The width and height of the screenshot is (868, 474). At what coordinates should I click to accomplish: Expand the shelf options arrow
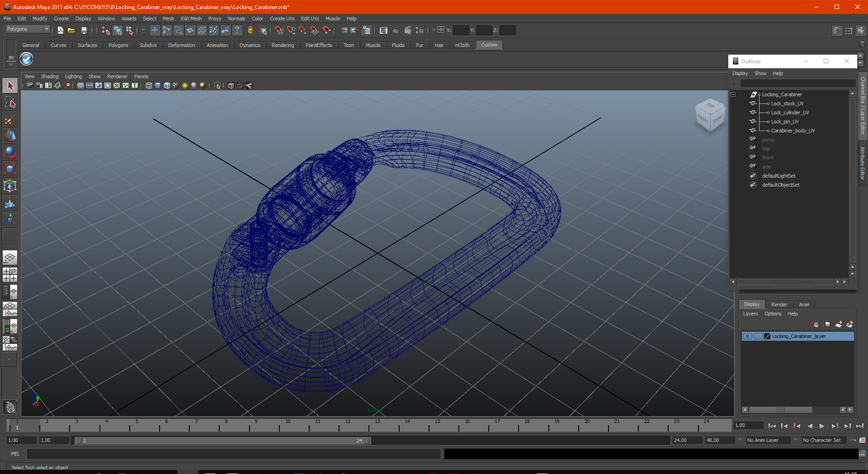11,65
